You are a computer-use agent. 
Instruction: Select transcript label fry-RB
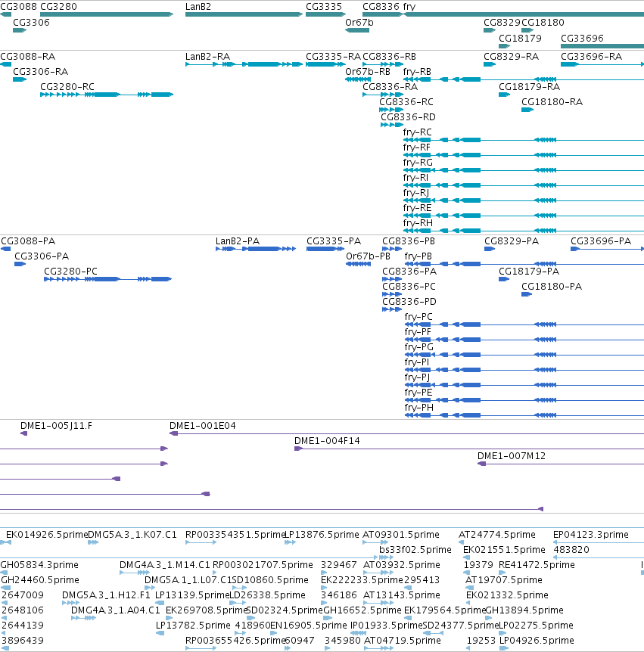417,72
